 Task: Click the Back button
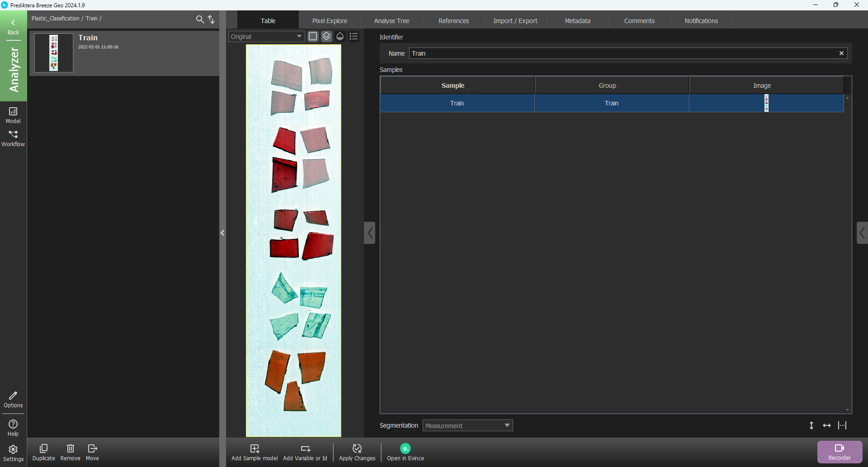[x=13, y=27]
